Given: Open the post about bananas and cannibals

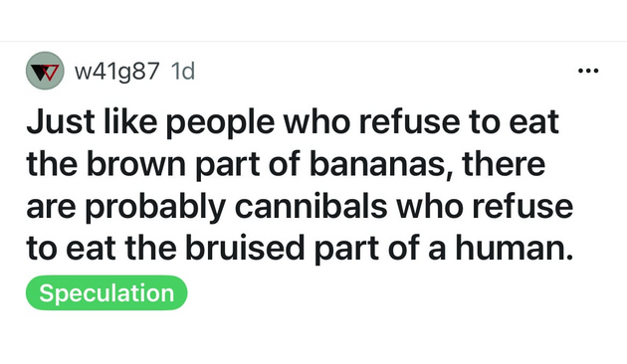Looking at the screenshot, I should [300, 185].
